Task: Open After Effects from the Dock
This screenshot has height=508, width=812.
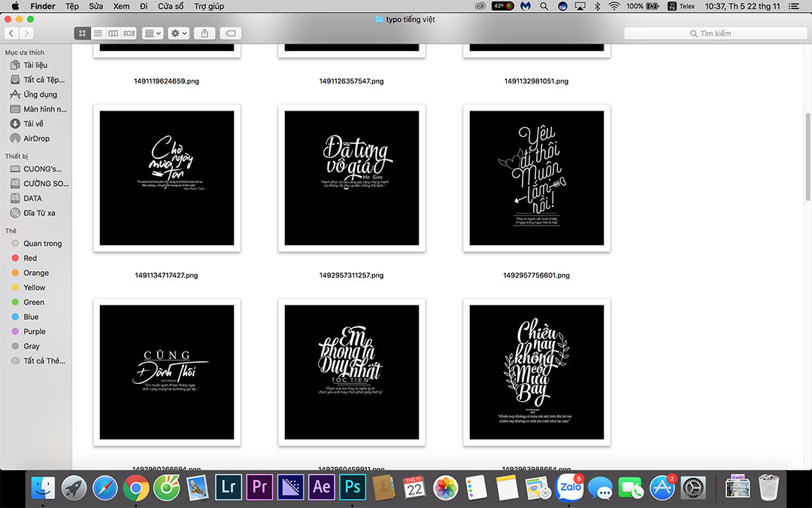Action: pyautogui.click(x=322, y=487)
